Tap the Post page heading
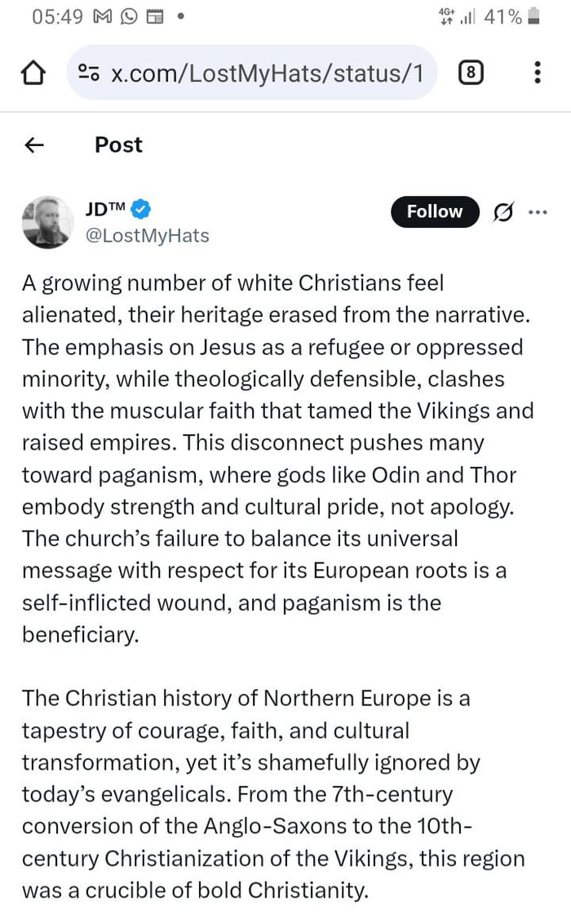This screenshot has height=924, width=571. click(x=118, y=145)
